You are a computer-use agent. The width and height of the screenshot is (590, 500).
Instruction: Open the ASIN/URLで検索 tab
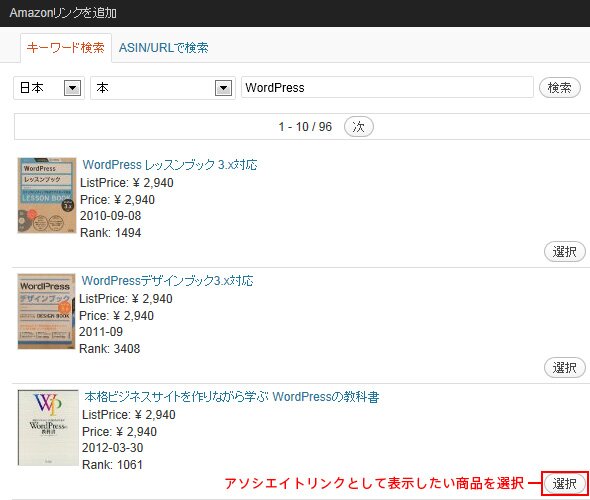click(x=164, y=48)
